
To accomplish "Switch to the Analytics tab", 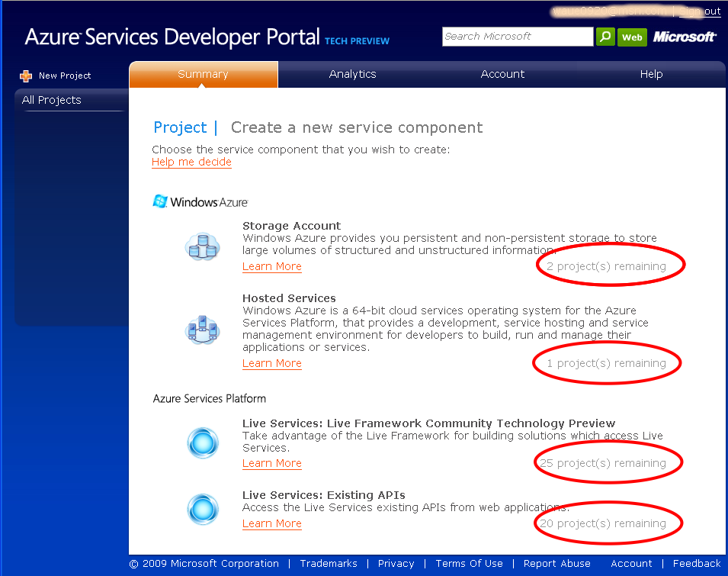I will [x=352, y=74].
